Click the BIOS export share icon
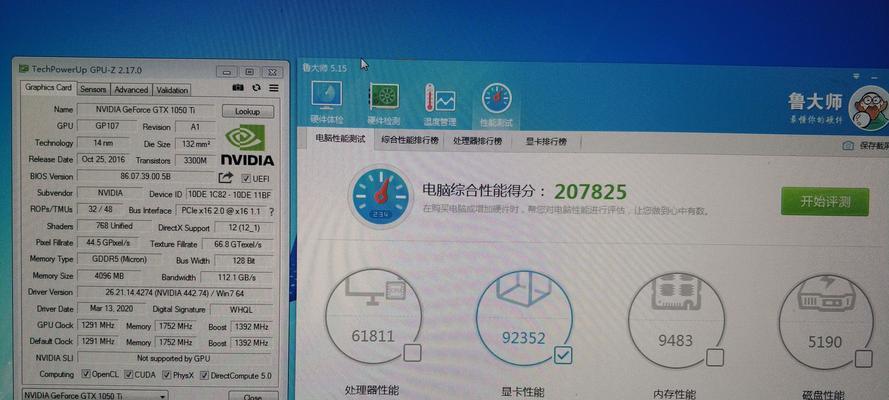 226,178
